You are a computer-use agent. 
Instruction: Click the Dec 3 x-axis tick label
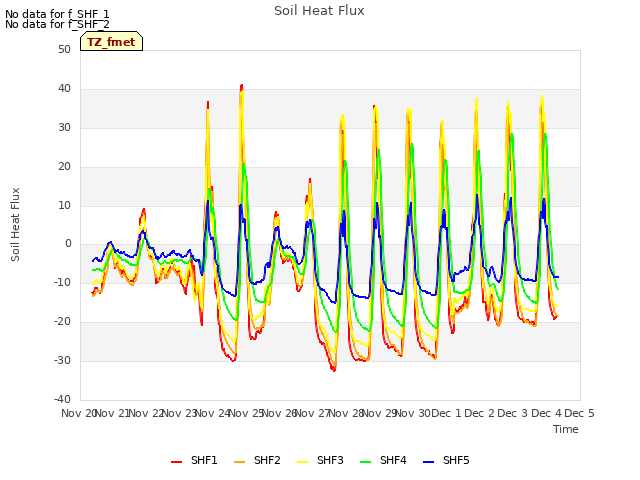[513, 413]
